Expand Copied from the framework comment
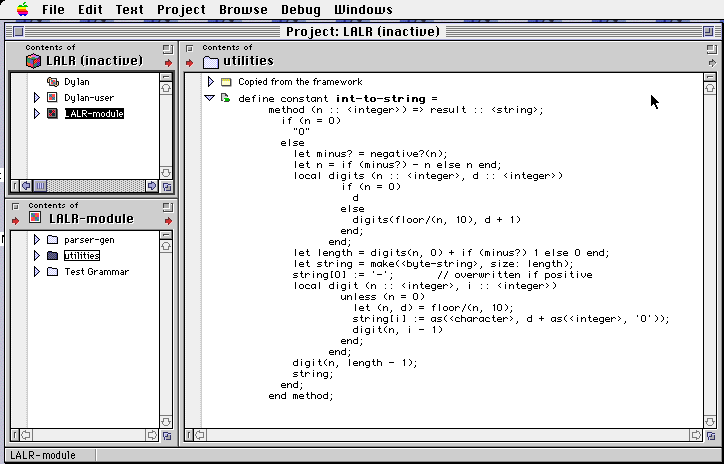This screenshot has width=724, height=464. point(211,82)
